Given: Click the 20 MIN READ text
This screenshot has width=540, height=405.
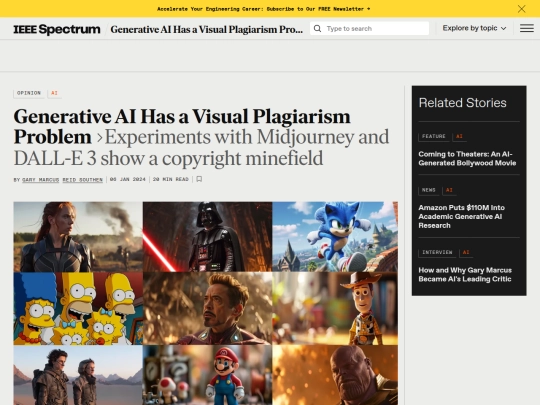Looking at the screenshot, I should click(x=171, y=179).
